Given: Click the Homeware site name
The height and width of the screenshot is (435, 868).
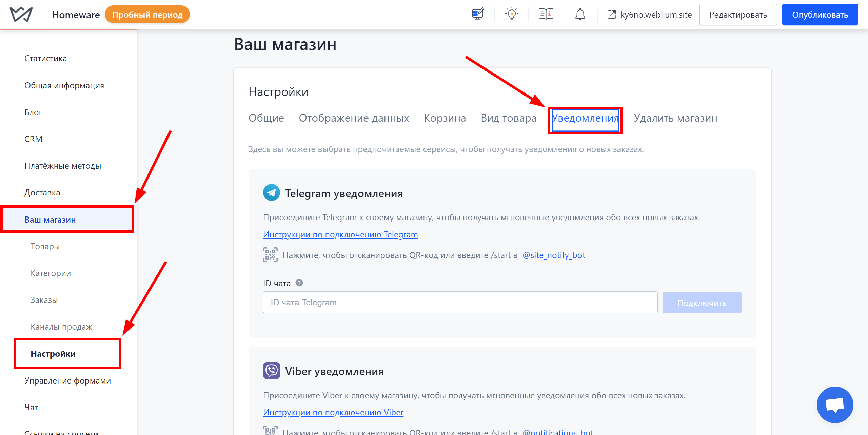Looking at the screenshot, I should 76,15.
